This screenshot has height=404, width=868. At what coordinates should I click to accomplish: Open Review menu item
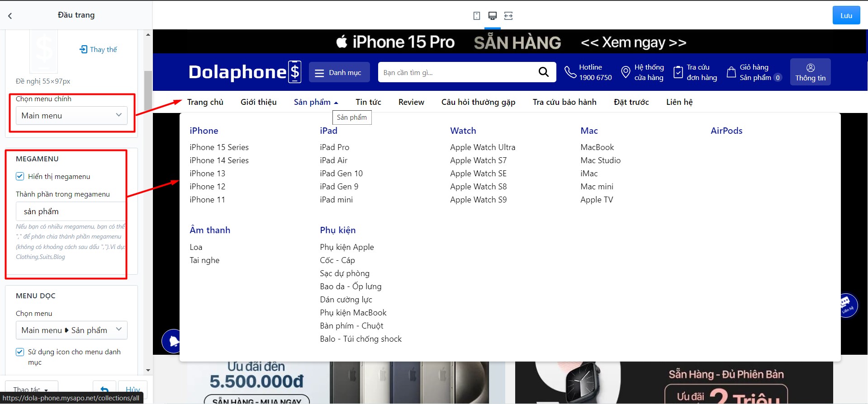click(x=411, y=102)
